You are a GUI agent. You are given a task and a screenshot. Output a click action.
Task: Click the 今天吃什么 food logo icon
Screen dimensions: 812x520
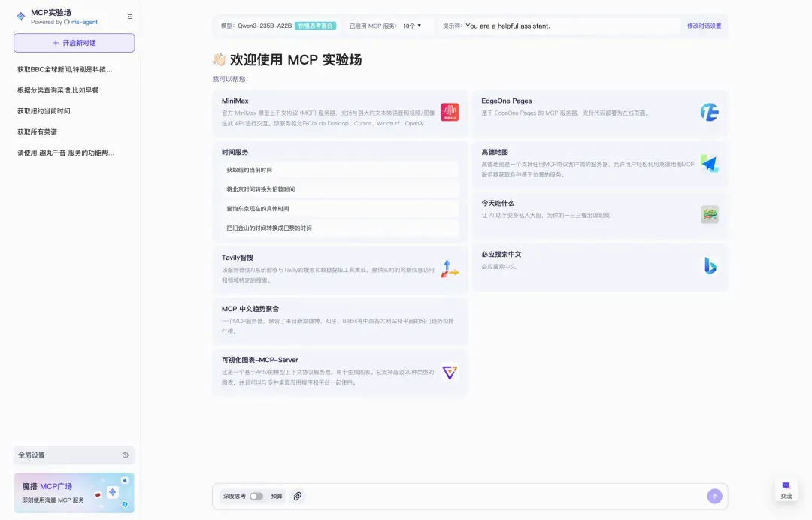710,214
